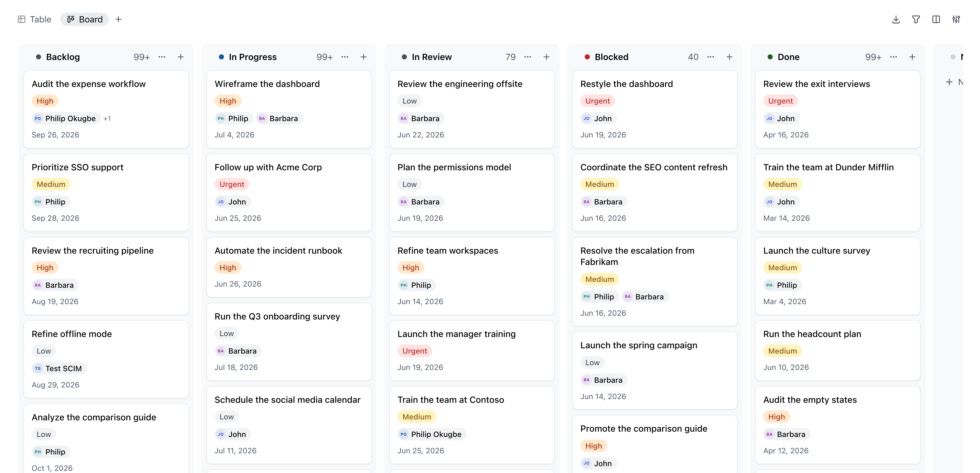
Task: Switch to the Table view tab
Action: click(x=34, y=19)
